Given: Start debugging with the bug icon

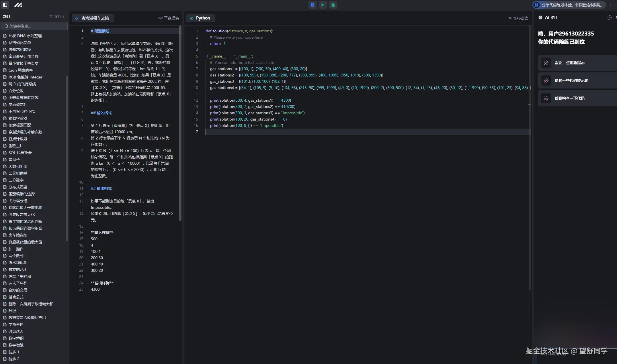Looking at the screenshot, I should (x=333, y=5).
